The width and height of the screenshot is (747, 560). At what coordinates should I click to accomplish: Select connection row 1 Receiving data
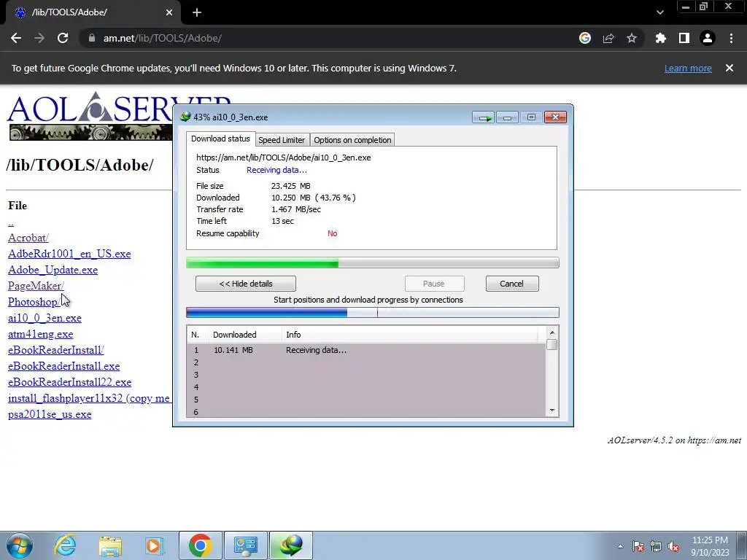[x=366, y=350]
